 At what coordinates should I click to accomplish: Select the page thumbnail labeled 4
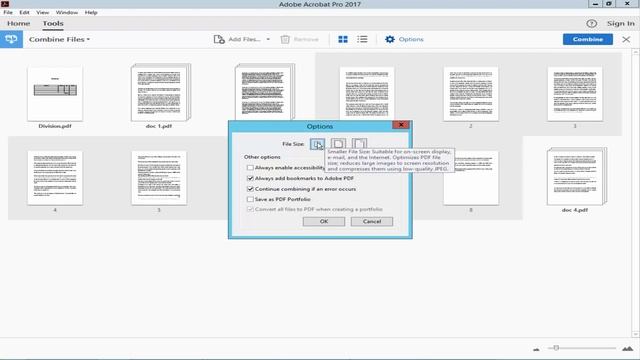(55, 178)
